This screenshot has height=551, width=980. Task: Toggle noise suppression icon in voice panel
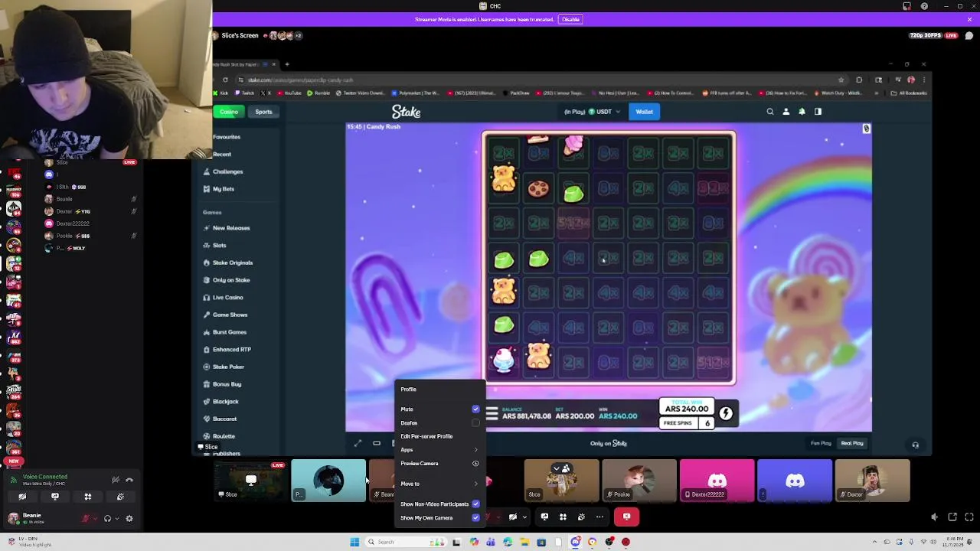click(x=116, y=480)
